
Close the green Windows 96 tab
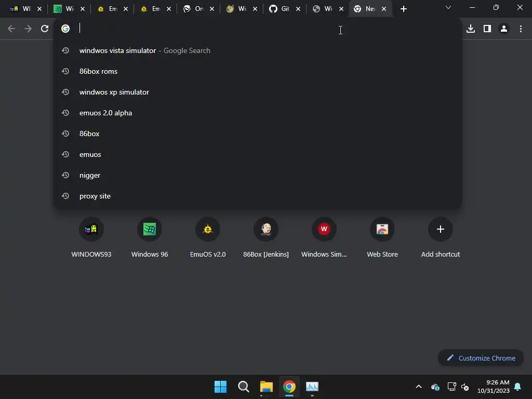[x=83, y=9]
